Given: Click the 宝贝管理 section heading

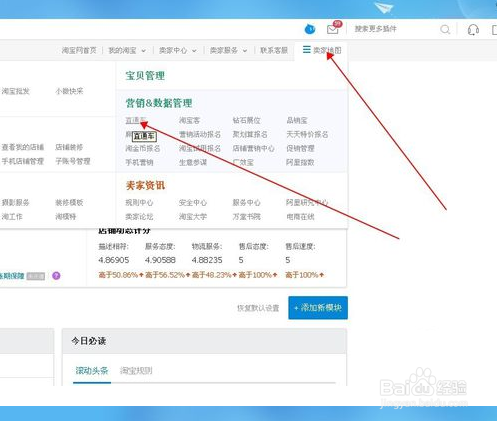Looking at the screenshot, I should point(145,76).
